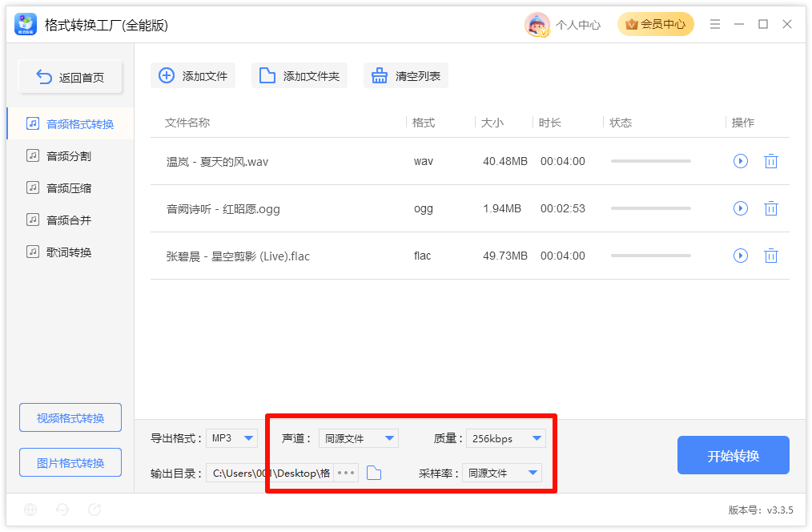Click the 操作 column header
This screenshot has width=812, height=532.
[x=742, y=123]
